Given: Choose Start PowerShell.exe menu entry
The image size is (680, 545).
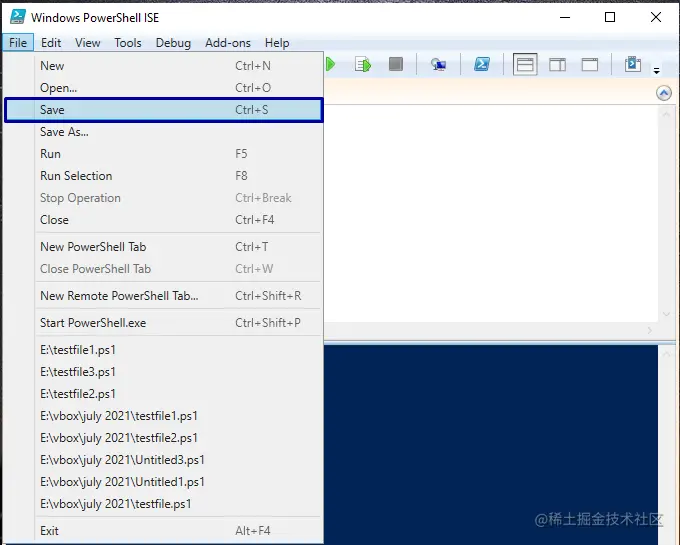Looking at the screenshot, I should point(163,323).
